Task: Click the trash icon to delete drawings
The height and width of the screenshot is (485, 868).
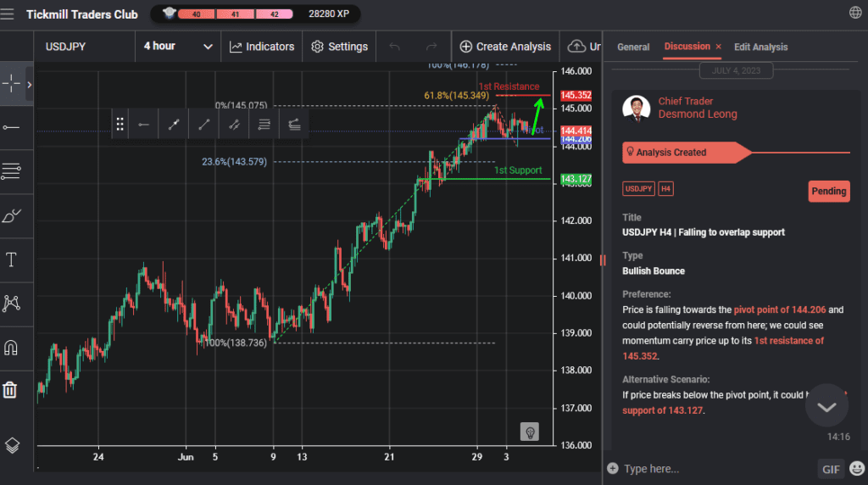Action: tap(10, 389)
